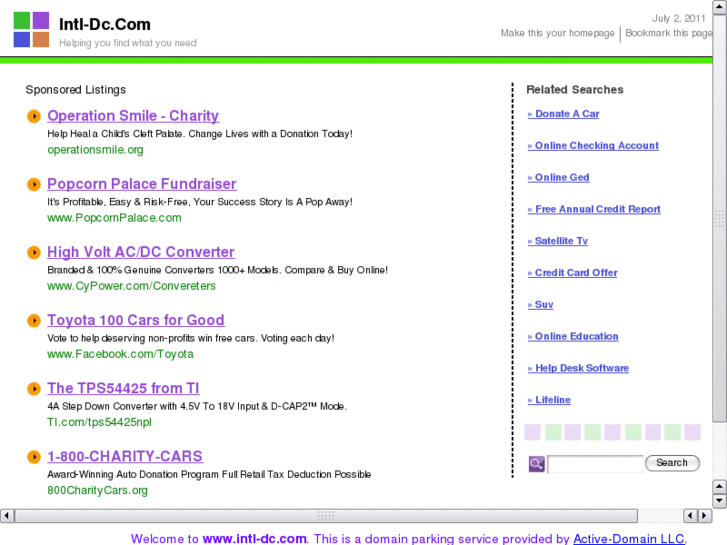Click orange arrow bullet beside Operation Smile

34,116
